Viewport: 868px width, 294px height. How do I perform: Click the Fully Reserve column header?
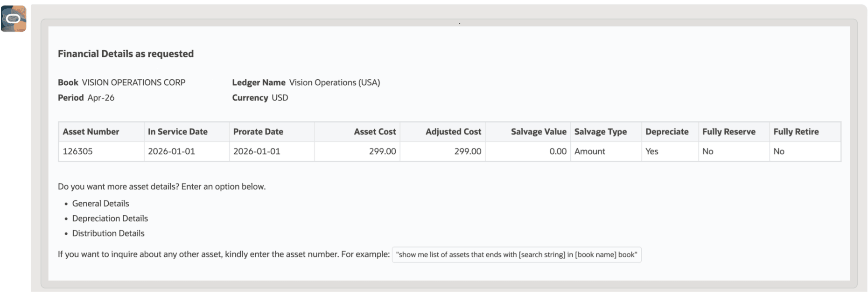coord(734,132)
